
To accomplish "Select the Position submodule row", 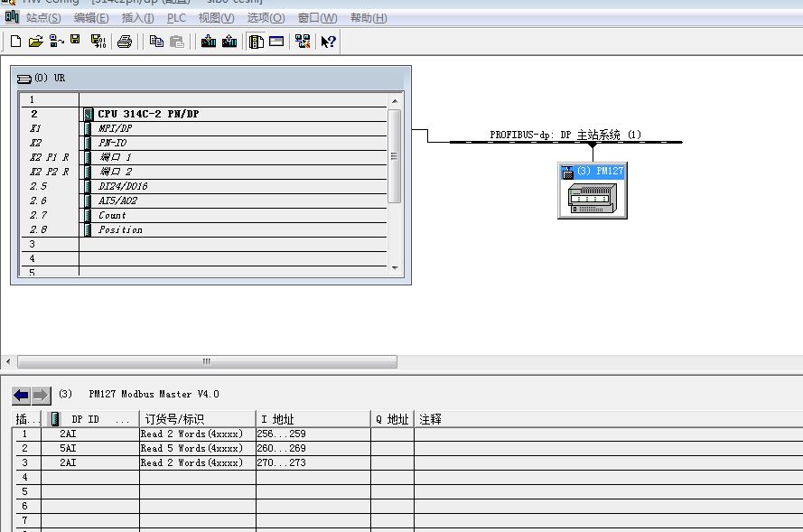I will coord(204,229).
